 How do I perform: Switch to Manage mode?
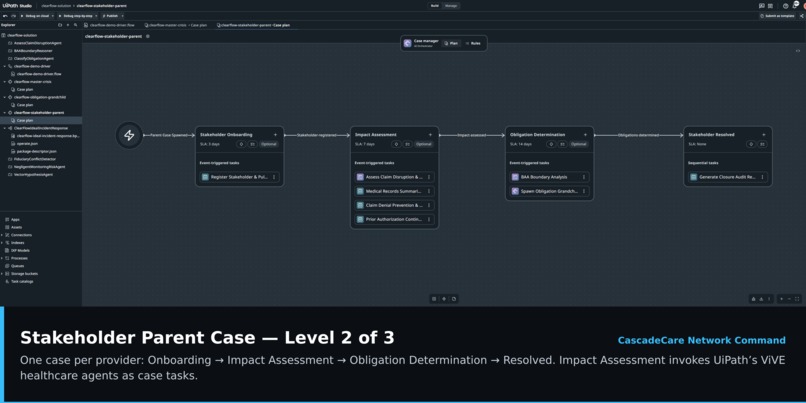pos(451,6)
